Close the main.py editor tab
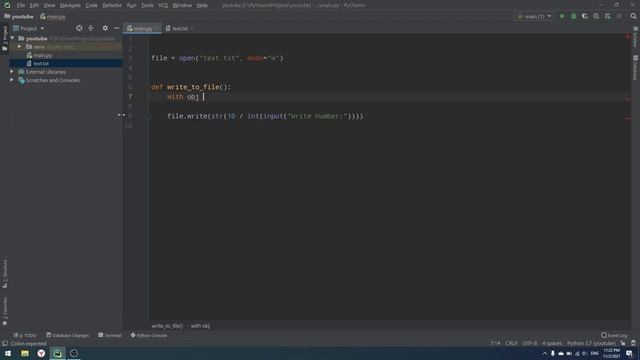Screen dimensions: 640x360 (157, 29)
